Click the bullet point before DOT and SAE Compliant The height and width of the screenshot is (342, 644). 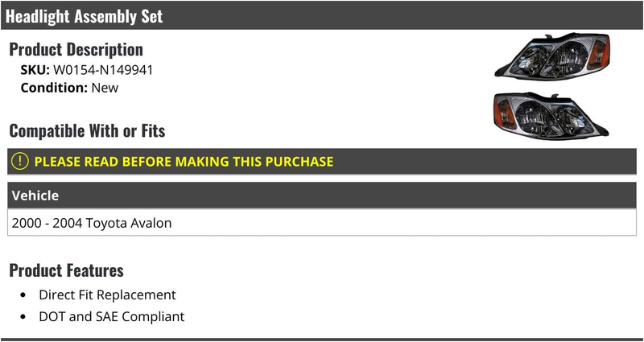(x=23, y=317)
